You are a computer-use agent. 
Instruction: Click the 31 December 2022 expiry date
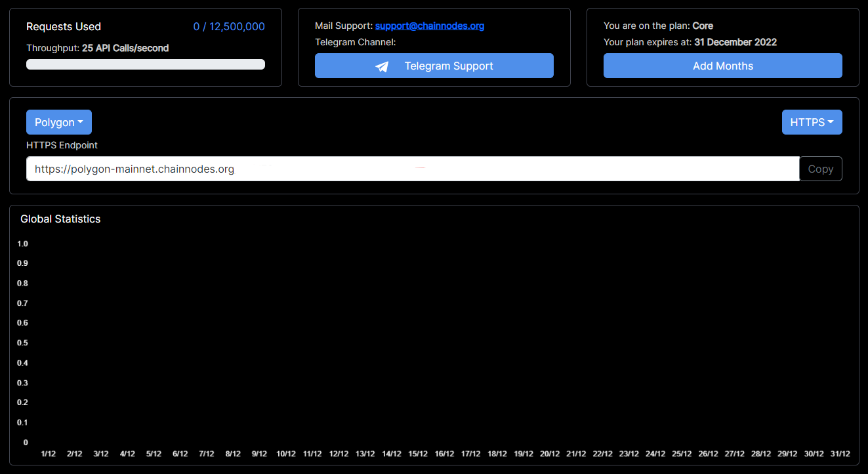point(735,43)
